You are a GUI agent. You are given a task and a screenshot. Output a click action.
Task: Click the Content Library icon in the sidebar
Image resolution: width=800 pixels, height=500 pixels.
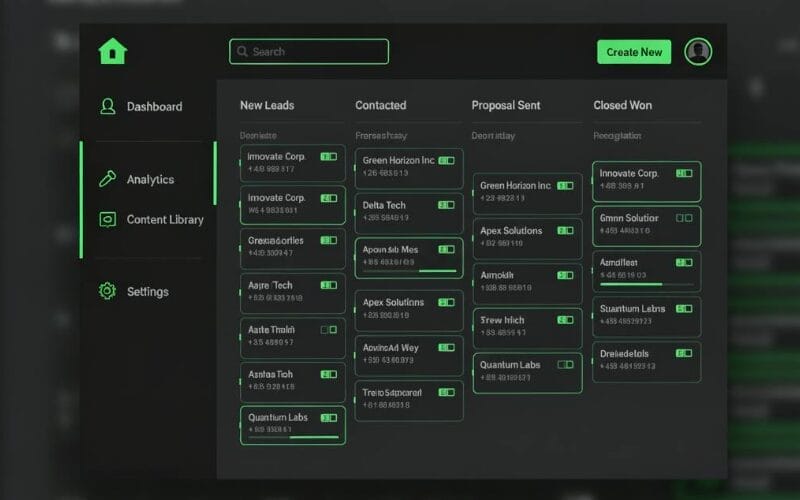[x=107, y=219]
